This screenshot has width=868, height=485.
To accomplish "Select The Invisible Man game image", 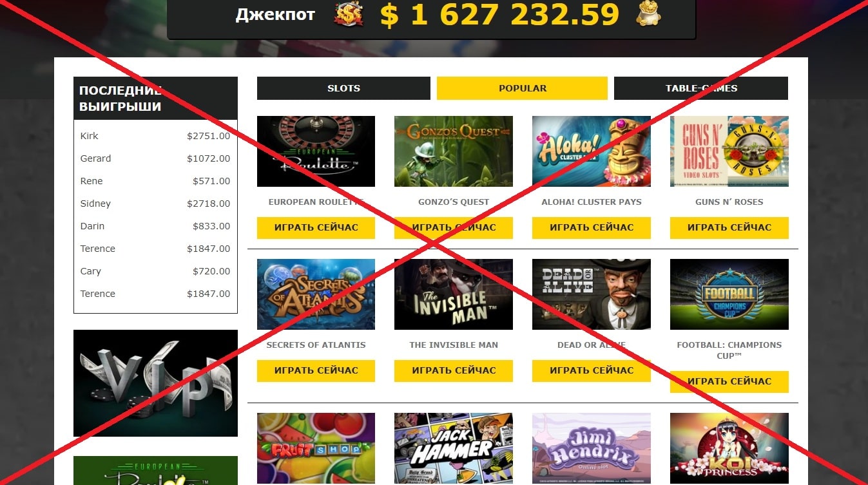I will click(x=454, y=294).
